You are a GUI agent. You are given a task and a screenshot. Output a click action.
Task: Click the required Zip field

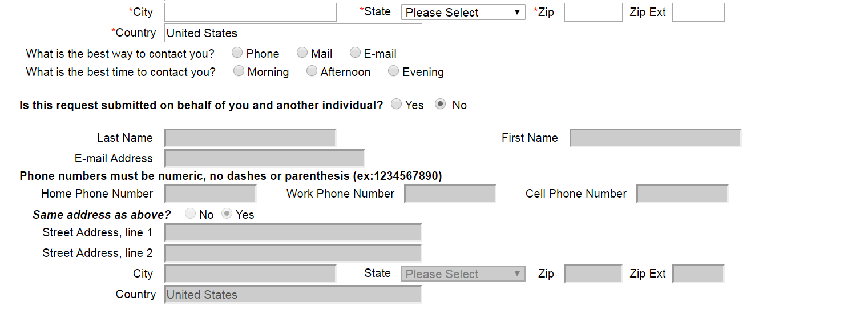(x=593, y=13)
